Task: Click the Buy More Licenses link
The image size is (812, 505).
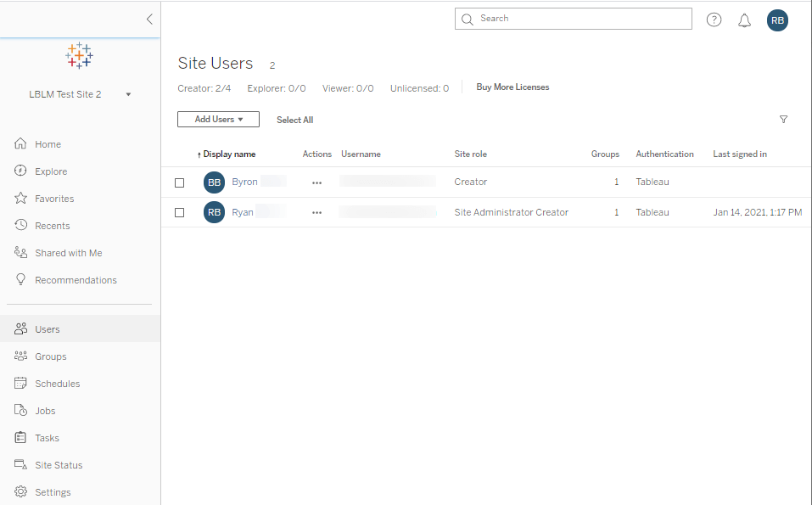Action: click(x=512, y=87)
